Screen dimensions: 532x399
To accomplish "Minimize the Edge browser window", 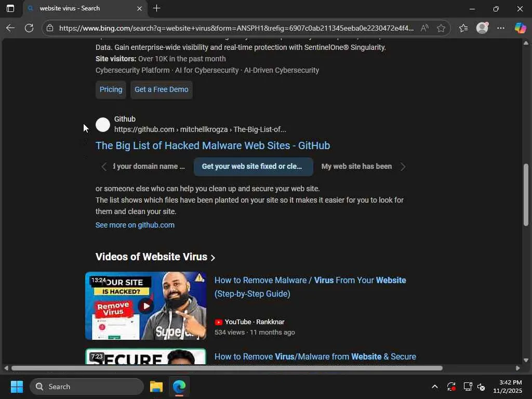I will (x=472, y=8).
